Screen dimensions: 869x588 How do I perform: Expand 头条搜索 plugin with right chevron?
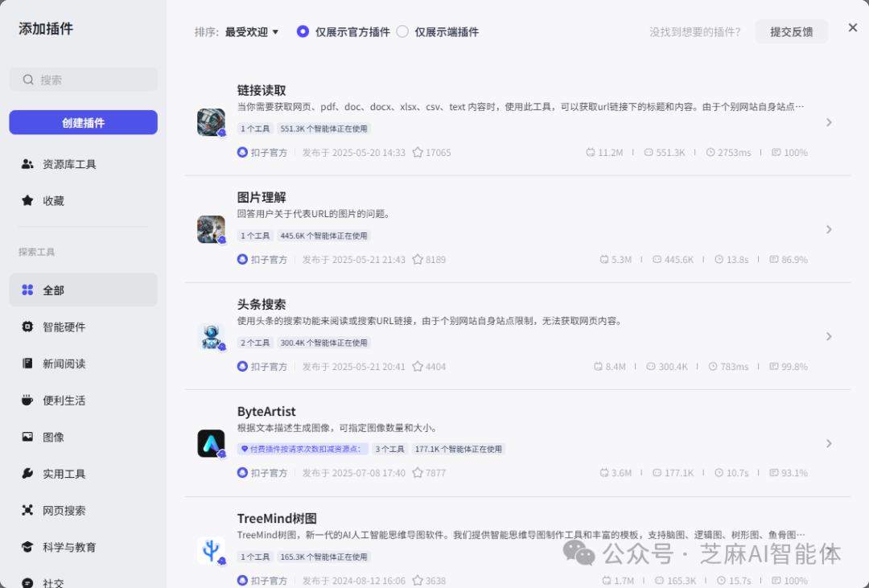coord(829,336)
